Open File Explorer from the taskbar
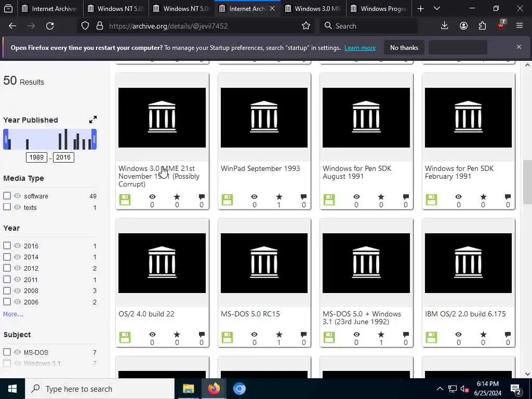The image size is (532, 399). point(188,389)
